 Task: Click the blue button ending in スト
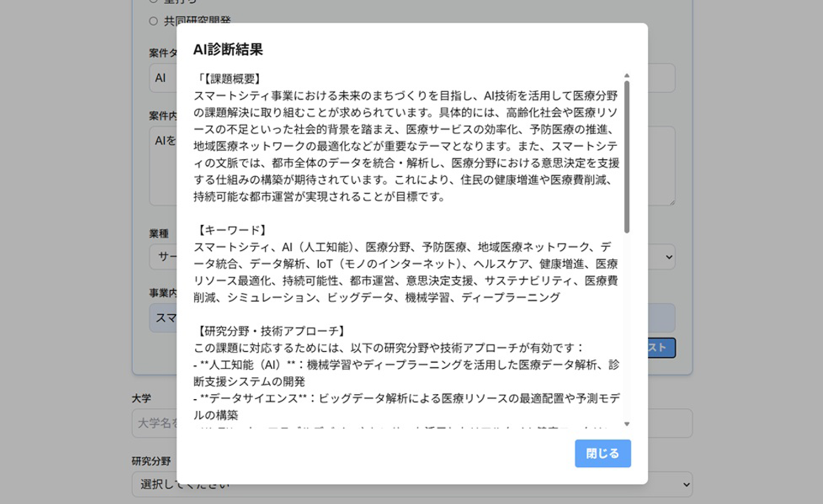[x=661, y=347]
